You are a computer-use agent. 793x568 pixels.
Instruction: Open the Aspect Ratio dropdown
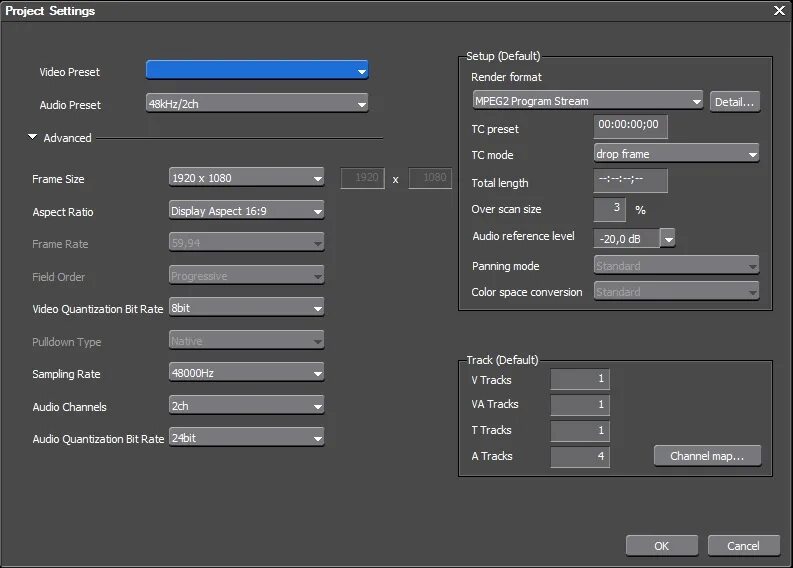pos(246,211)
